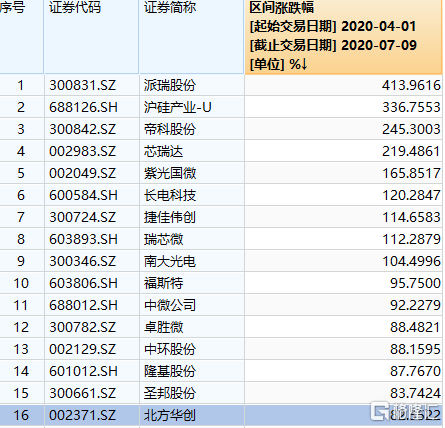445x428 pixels.
Task: Select security name 派瑞股份
Action: pyautogui.click(x=170, y=85)
